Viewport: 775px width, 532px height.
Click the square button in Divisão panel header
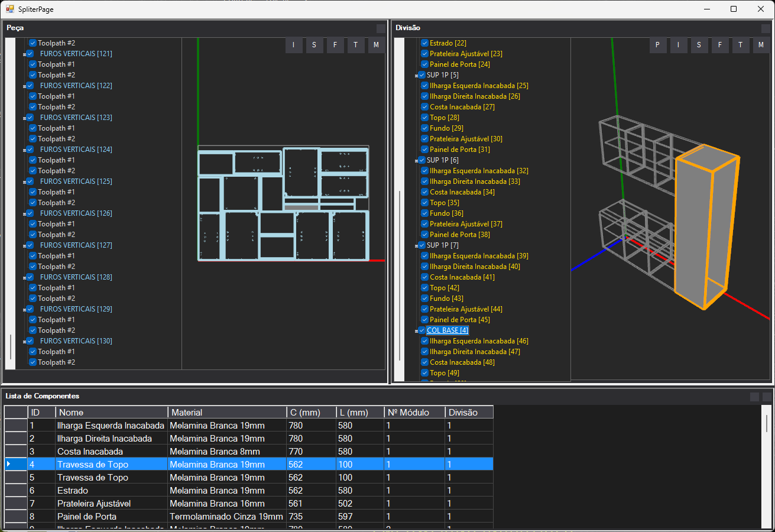[766, 28]
